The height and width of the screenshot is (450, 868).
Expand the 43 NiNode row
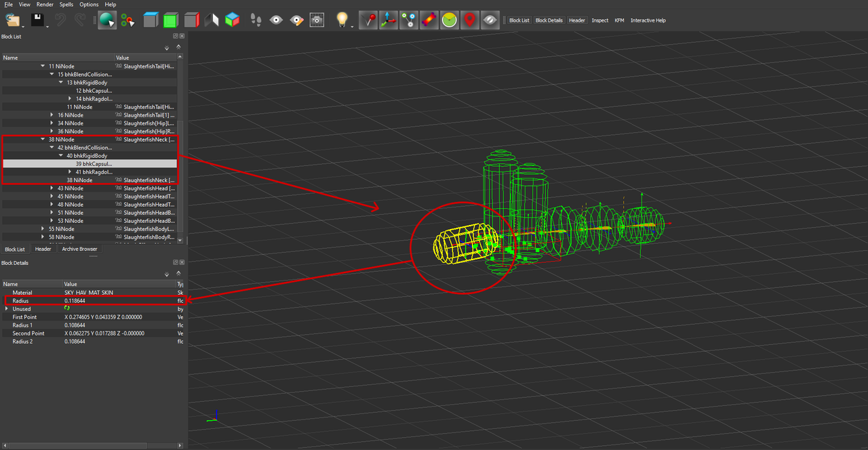52,188
